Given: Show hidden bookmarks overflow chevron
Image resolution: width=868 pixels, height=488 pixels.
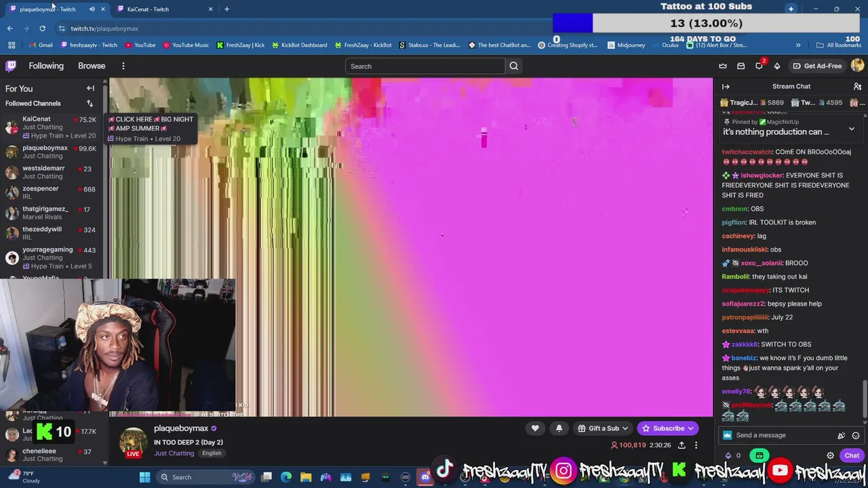Looking at the screenshot, I should (798, 45).
